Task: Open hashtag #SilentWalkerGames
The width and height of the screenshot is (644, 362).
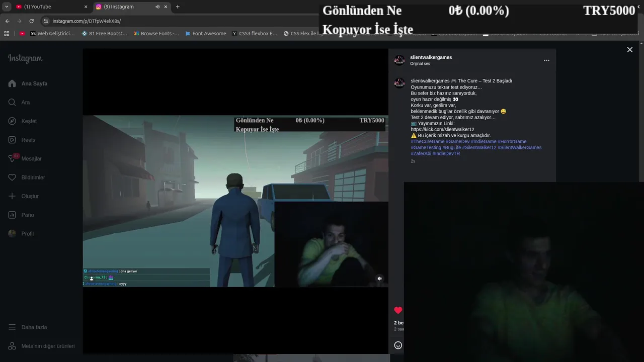Action: tap(520, 147)
